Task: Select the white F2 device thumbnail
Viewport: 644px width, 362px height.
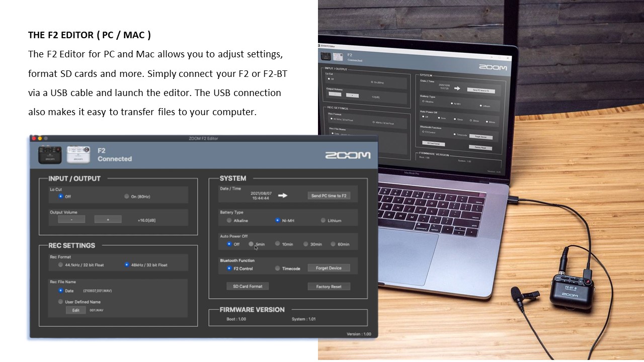Action: (78, 155)
